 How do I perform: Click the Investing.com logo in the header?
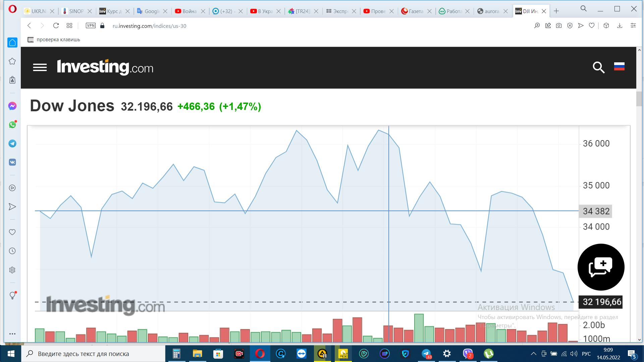(105, 67)
